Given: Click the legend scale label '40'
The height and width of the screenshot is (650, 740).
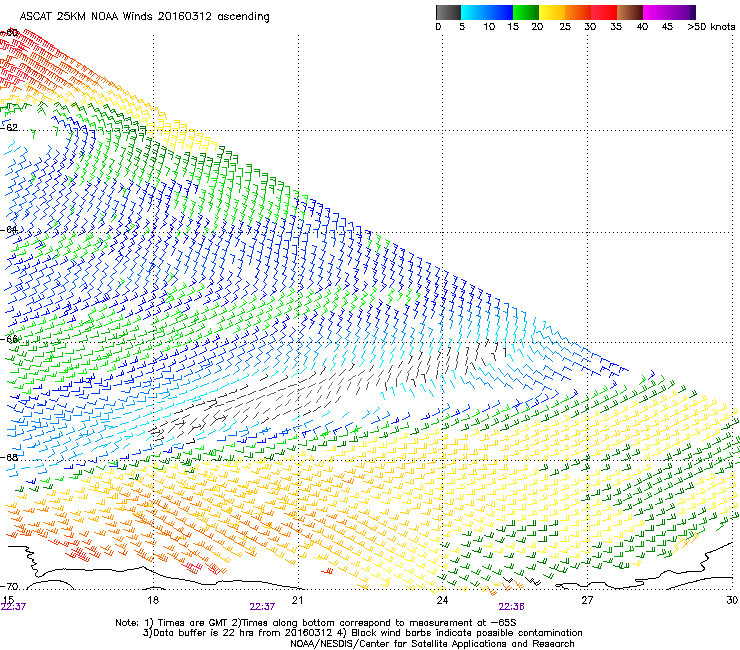Looking at the screenshot, I should pyautogui.click(x=642, y=27).
